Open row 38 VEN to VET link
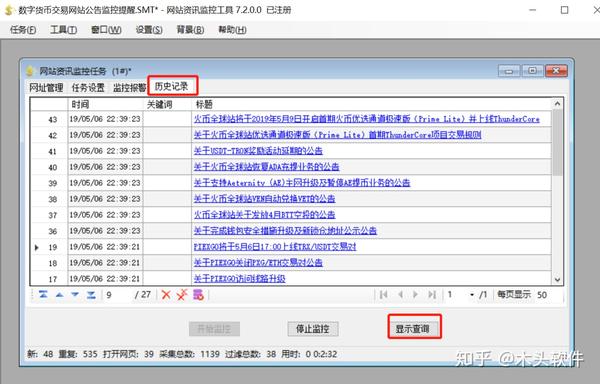600x384 pixels. (x=264, y=199)
